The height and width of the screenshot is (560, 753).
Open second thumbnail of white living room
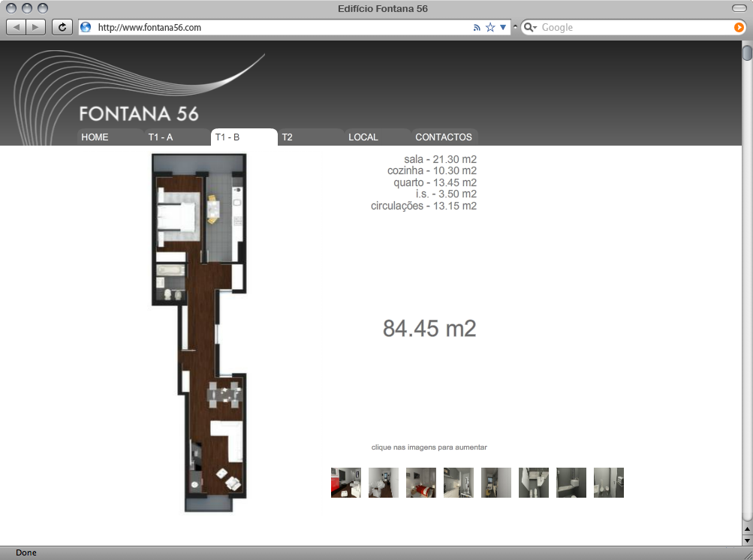[383, 483]
